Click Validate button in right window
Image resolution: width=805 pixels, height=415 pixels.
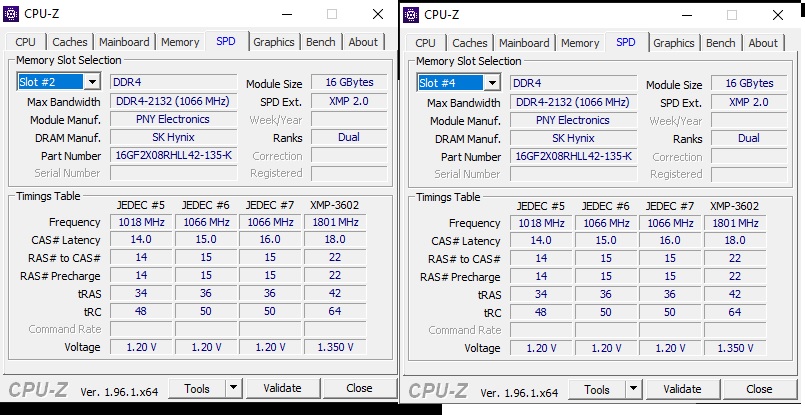coord(682,389)
